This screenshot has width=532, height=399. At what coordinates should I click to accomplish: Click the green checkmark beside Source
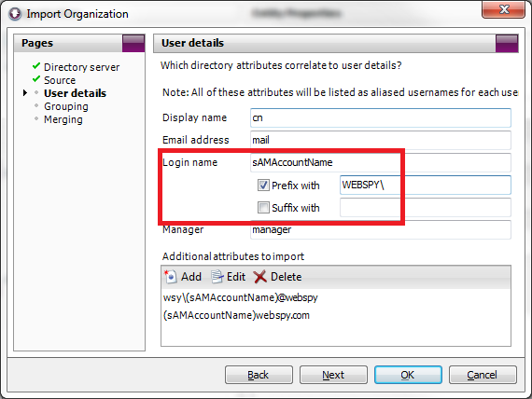[x=36, y=79]
